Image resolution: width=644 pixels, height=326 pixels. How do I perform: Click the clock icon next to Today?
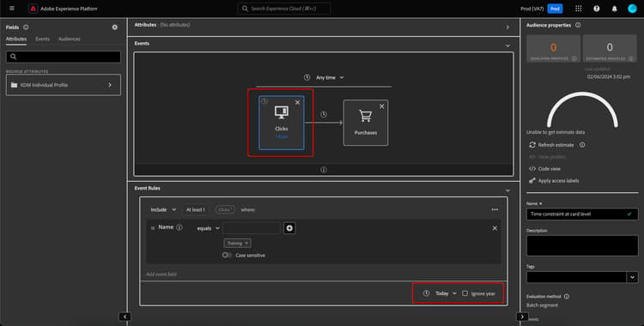[426, 293]
